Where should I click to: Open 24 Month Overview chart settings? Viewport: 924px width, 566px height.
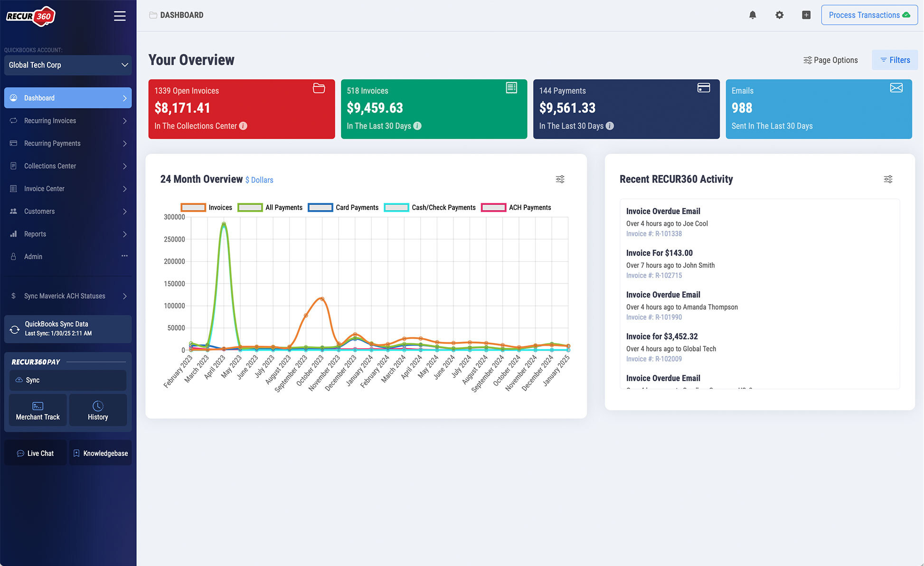point(560,179)
